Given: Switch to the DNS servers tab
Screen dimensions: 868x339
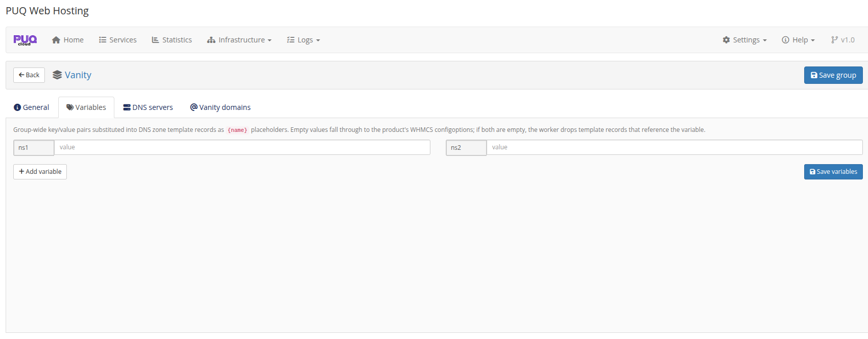Looking at the screenshot, I should [x=148, y=107].
